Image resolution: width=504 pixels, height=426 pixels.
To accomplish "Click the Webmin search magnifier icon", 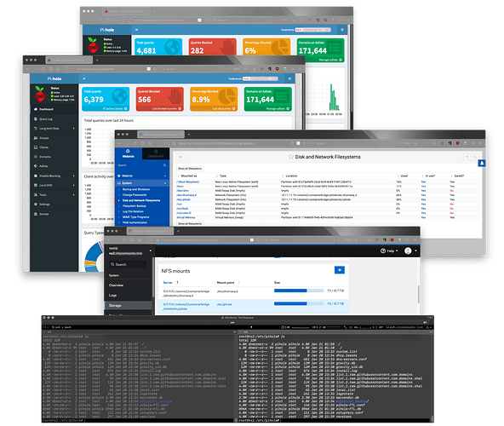I will pyautogui.click(x=164, y=165).
